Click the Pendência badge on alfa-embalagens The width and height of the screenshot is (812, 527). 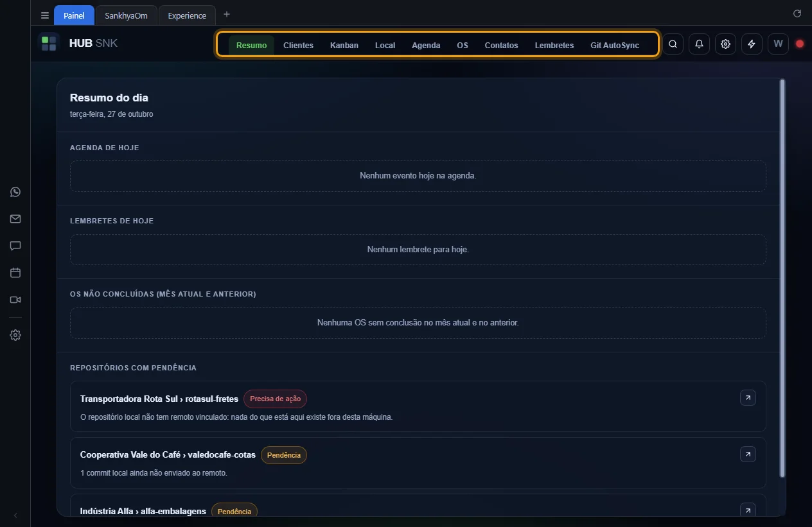coord(234,511)
